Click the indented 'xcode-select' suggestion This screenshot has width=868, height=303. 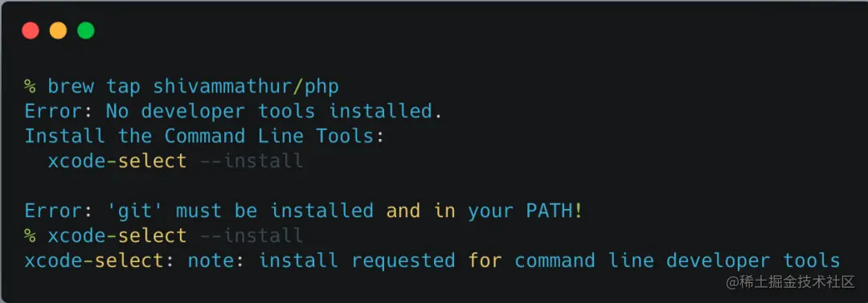117,161
